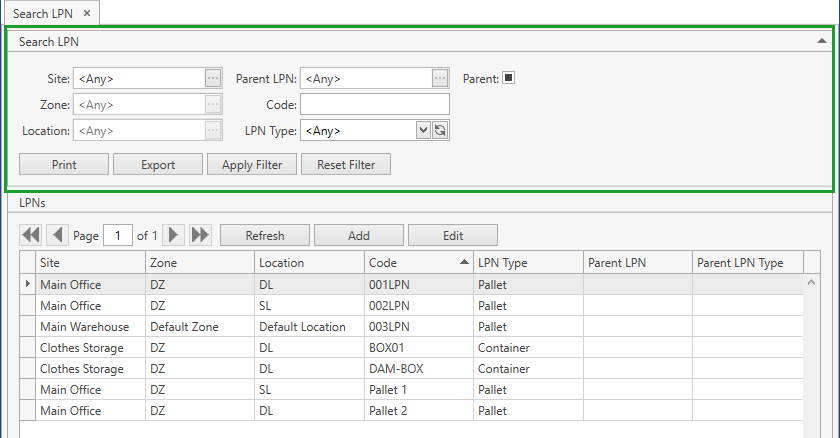Sort by Location column header
This screenshot has height=438, width=840.
pos(309,262)
